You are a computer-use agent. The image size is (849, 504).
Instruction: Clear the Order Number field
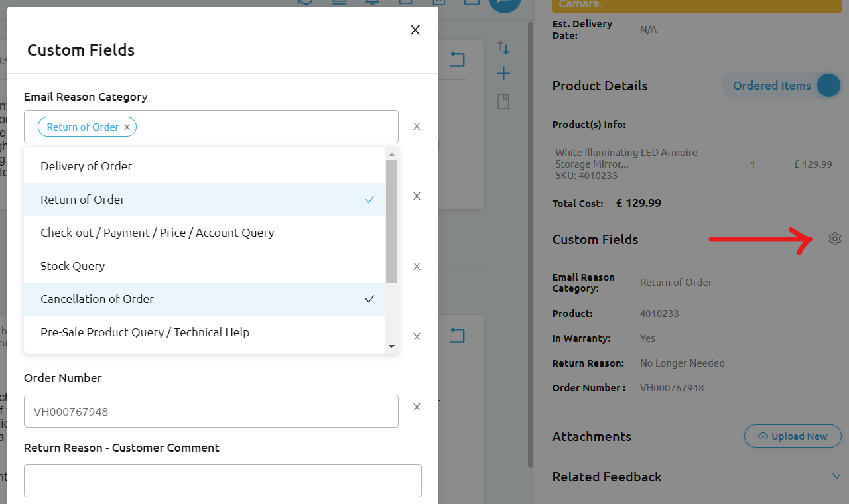417,407
